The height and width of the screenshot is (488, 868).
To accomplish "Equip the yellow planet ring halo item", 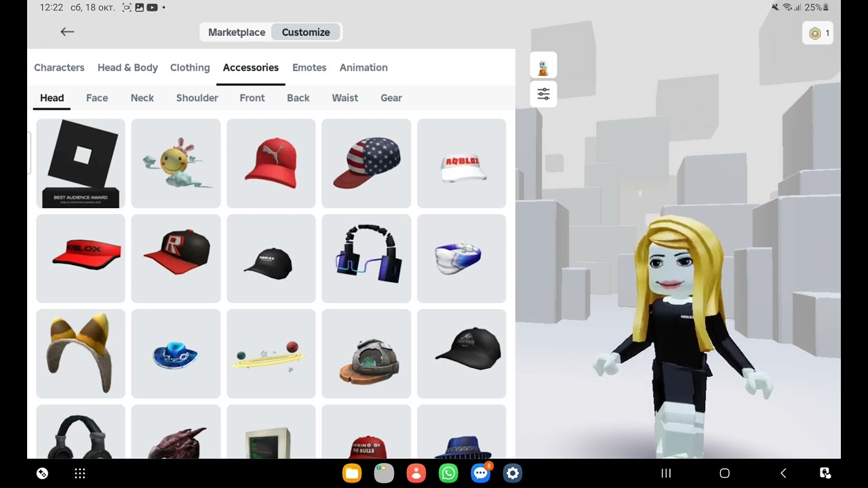I will coord(271,354).
